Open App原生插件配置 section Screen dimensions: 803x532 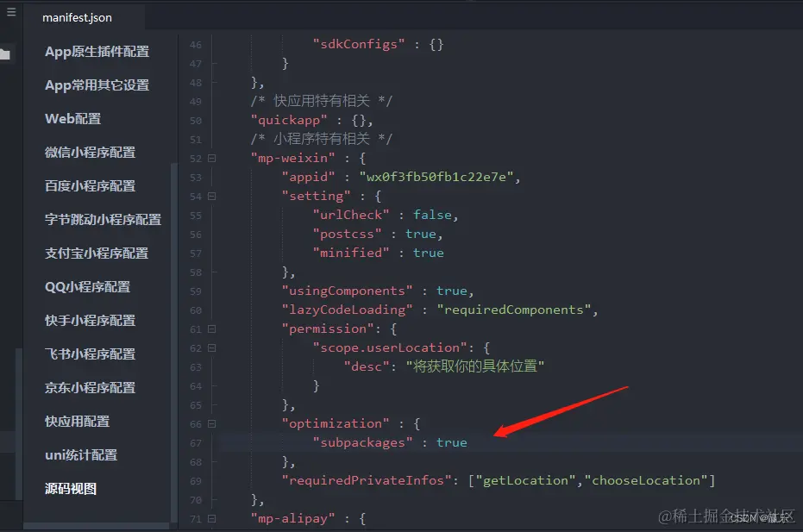[x=97, y=52]
